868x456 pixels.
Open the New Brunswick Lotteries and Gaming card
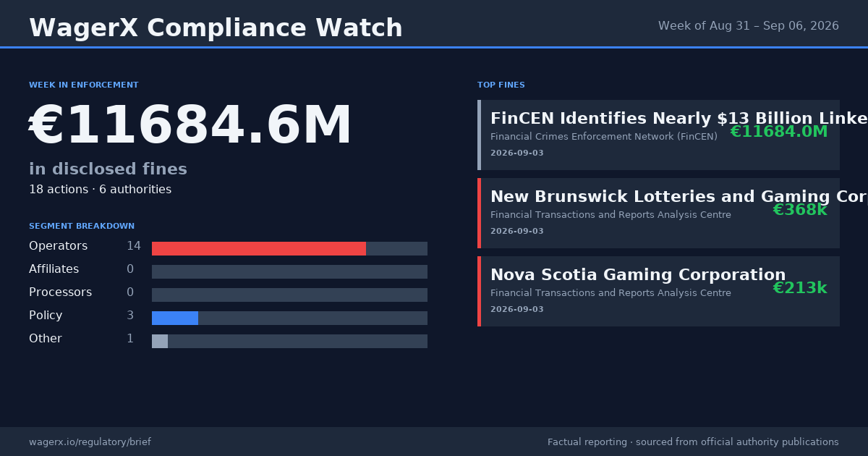click(x=658, y=213)
